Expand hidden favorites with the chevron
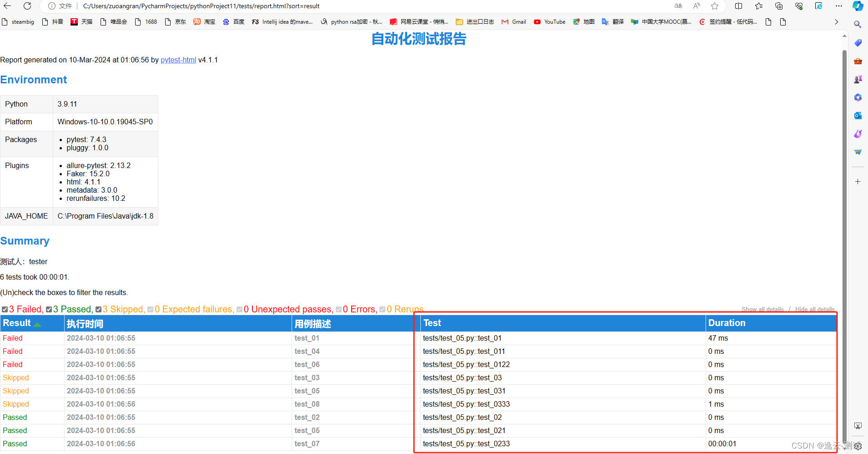Image resolution: width=868 pixels, height=454 pixels. (x=836, y=21)
